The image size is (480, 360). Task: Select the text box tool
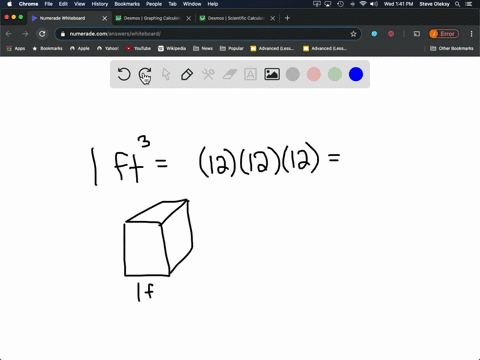point(250,74)
